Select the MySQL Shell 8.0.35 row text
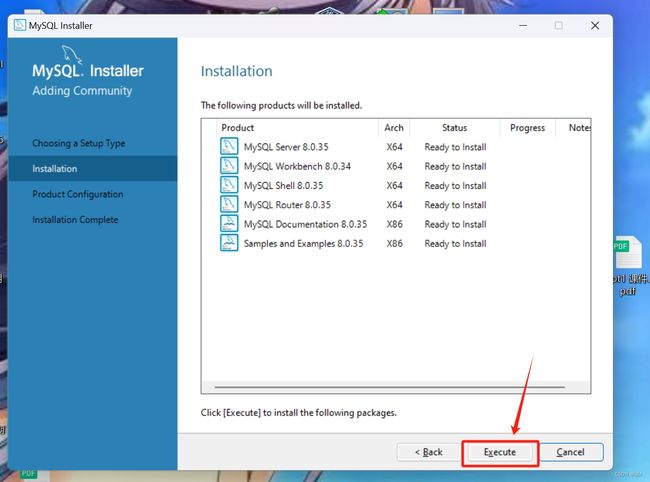Screen dimensions: 650x482 pos(284,186)
